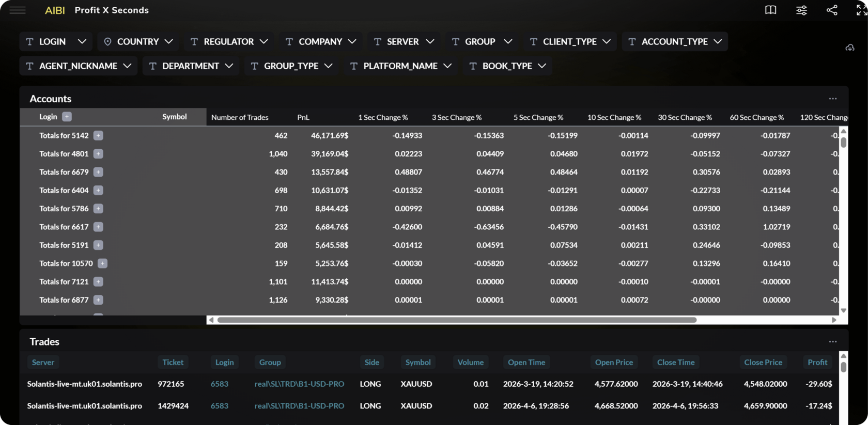The width and height of the screenshot is (868, 425).
Task: Select trade count 1,040 for 4801
Action: point(278,154)
